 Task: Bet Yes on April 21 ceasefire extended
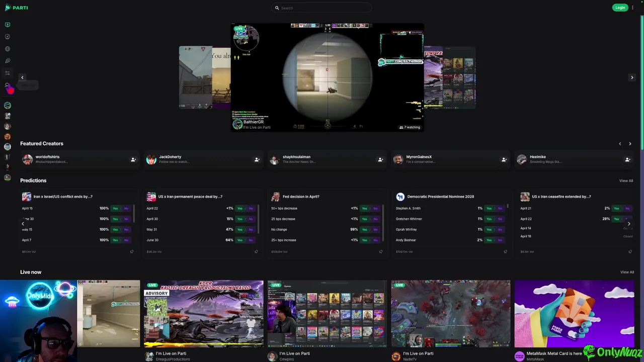[616, 208]
